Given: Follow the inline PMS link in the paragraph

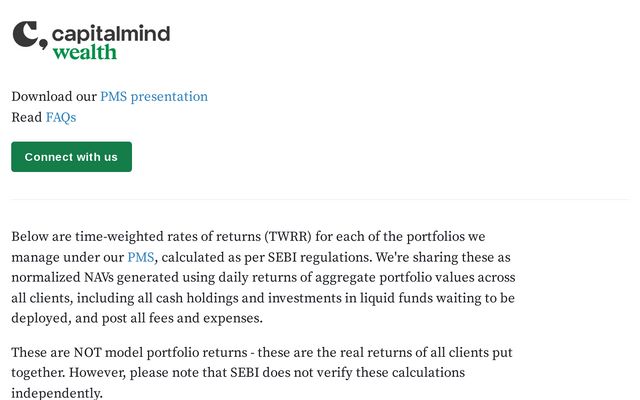Looking at the screenshot, I should (x=141, y=257).
